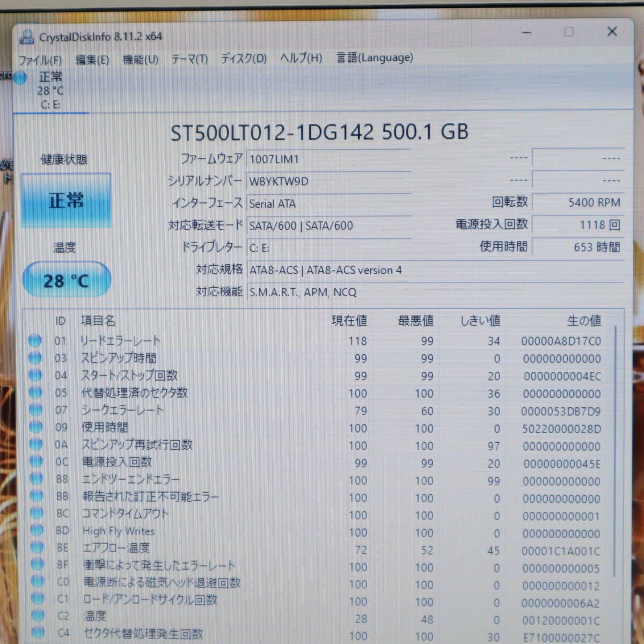Click the 28 °C temperature button
Screen dimensions: 644x644
point(67,280)
